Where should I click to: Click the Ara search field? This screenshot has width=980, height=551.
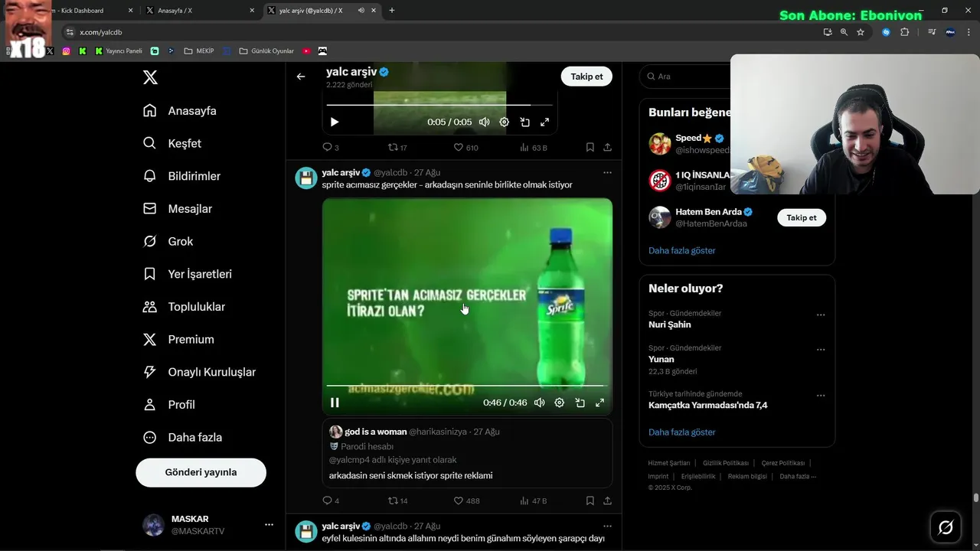(x=685, y=77)
